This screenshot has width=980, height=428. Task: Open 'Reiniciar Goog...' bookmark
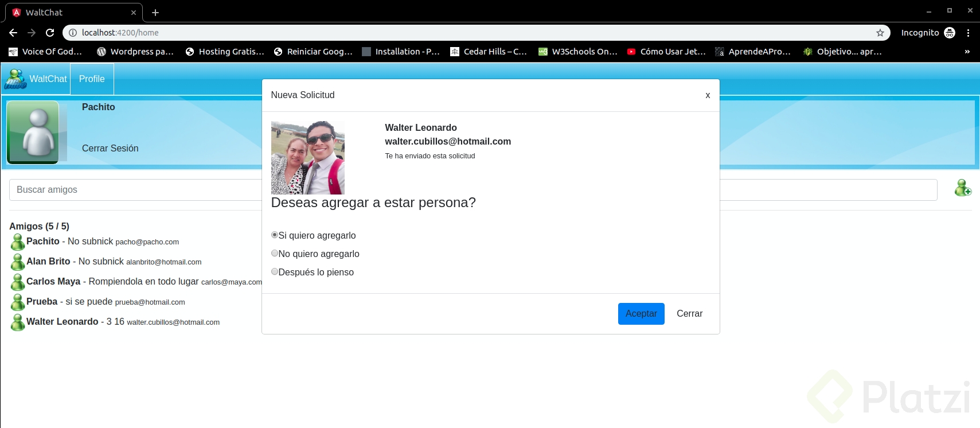tap(313, 52)
